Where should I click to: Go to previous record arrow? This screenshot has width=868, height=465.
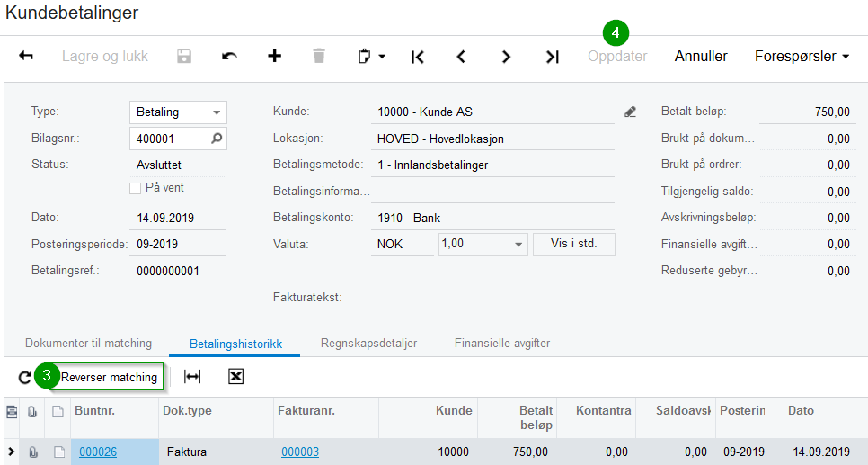(x=461, y=57)
